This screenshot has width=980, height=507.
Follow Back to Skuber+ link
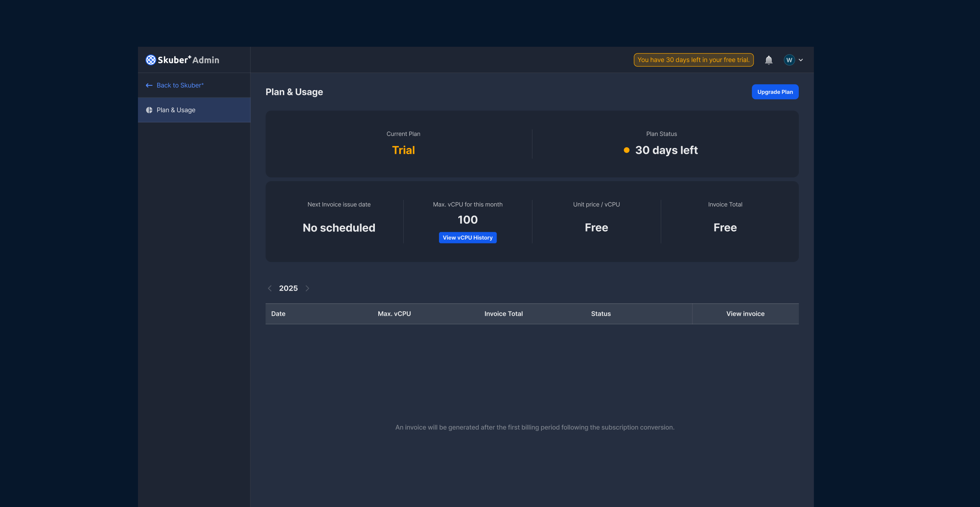[x=180, y=85]
